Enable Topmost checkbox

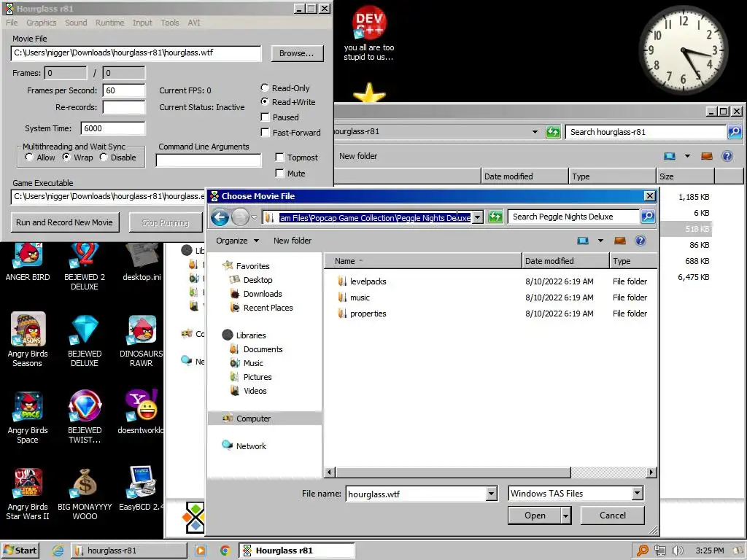(279, 157)
